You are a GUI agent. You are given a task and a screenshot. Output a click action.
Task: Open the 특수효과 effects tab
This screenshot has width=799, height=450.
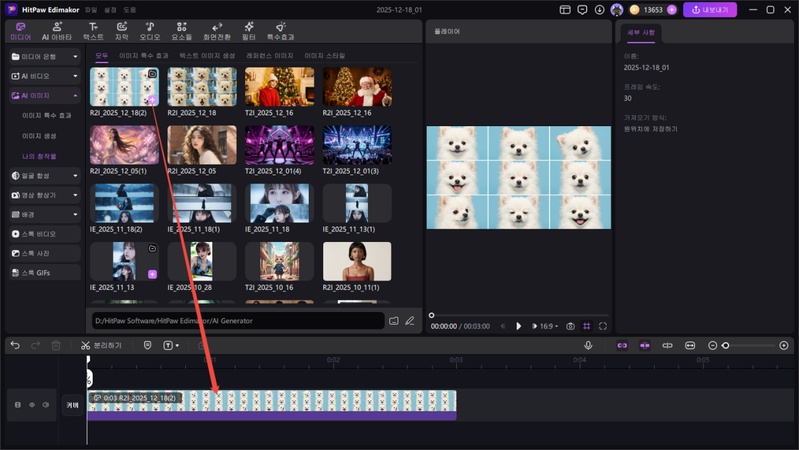coord(280,31)
